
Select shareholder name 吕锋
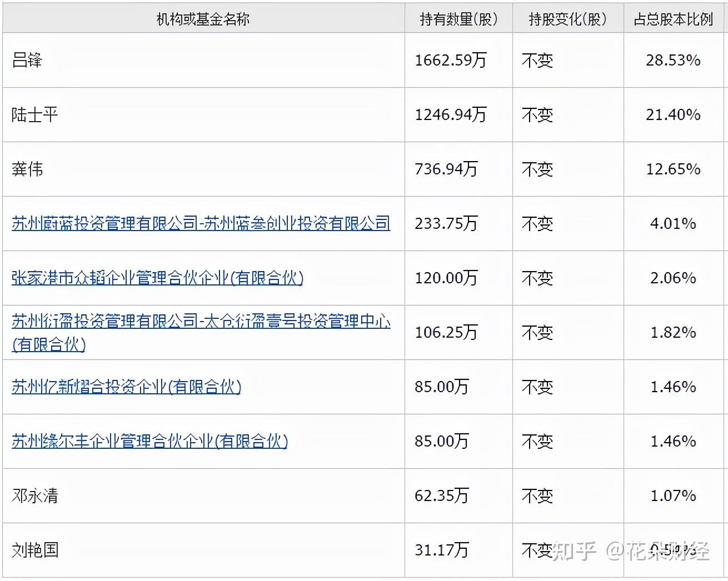pyautogui.click(x=24, y=60)
